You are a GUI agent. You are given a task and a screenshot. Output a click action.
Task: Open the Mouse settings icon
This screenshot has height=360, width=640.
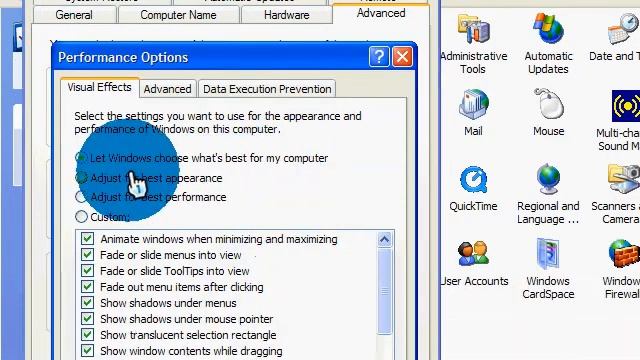pyautogui.click(x=549, y=104)
